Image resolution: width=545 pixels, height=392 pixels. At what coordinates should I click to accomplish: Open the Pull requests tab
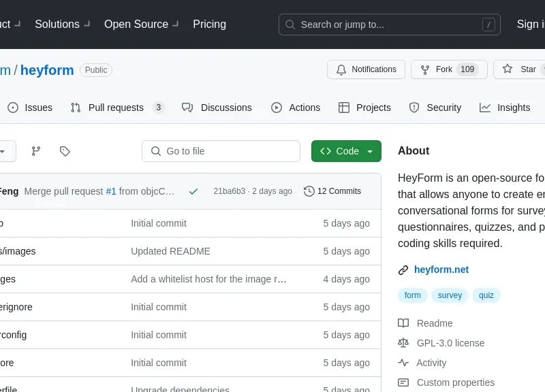pyautogui.click(x=117, y=108)
